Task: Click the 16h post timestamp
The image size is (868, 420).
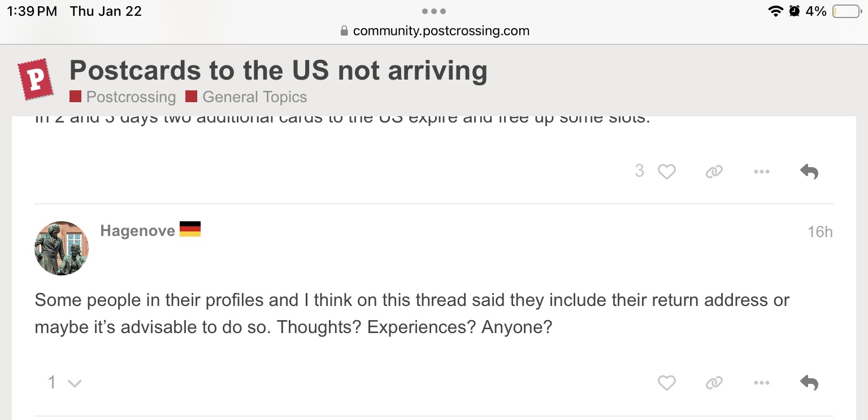Action: click(x=820, y=231)
